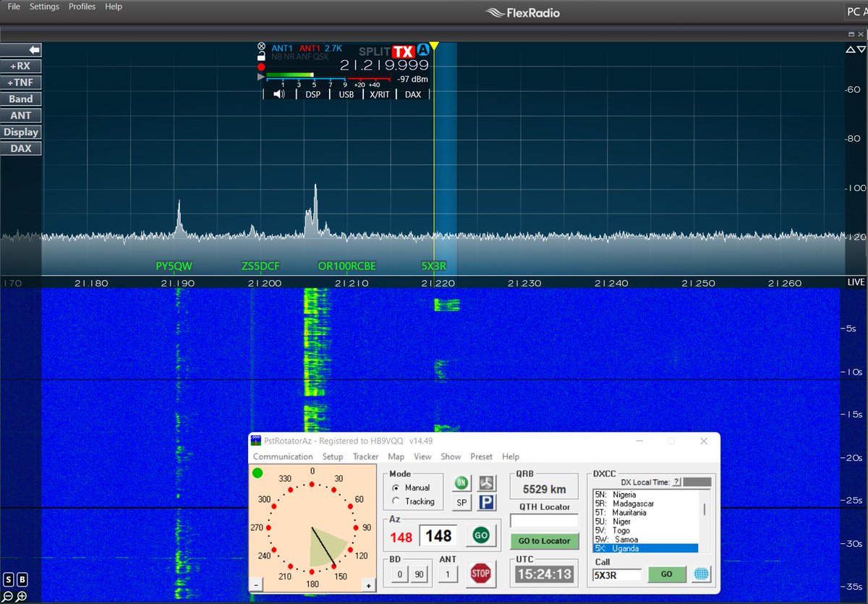This screenshot has height=604, width=868.
Task: Click the GO to Locator button
Action: pos(545,541)
